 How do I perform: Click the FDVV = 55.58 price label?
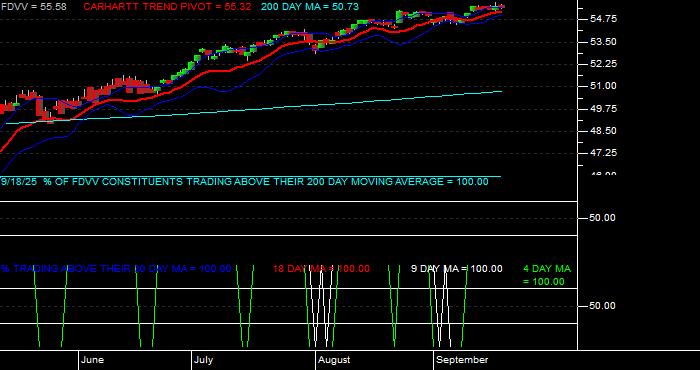point(33,7)
